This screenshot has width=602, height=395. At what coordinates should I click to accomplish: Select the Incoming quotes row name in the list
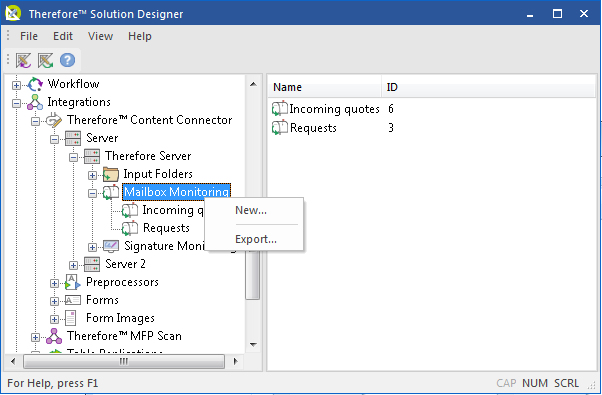334,109
